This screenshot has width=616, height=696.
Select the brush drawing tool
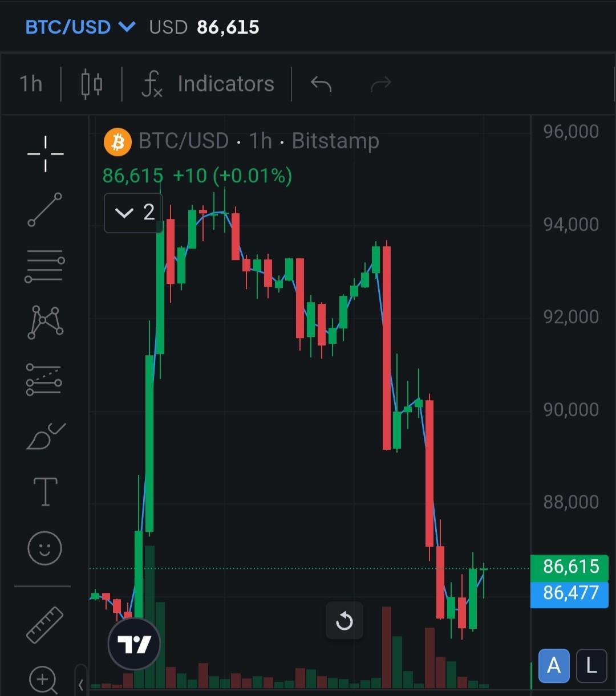tap(45, 437)
